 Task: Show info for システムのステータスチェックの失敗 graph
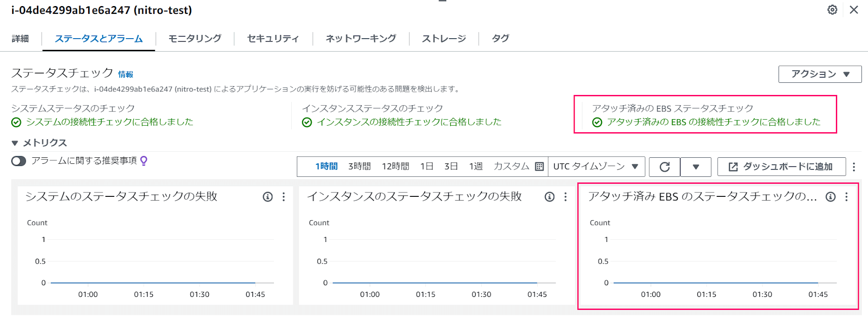pyautogui.click(x=268, y=197)
